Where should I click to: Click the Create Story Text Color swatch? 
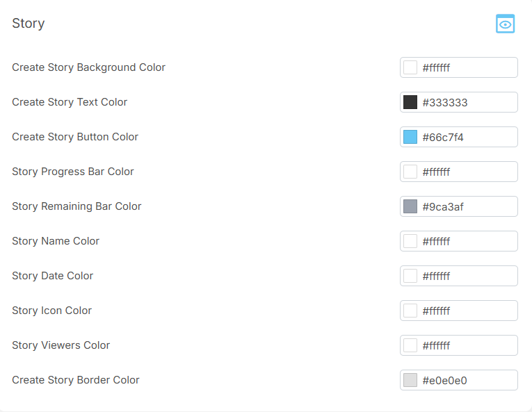[410, 102]
